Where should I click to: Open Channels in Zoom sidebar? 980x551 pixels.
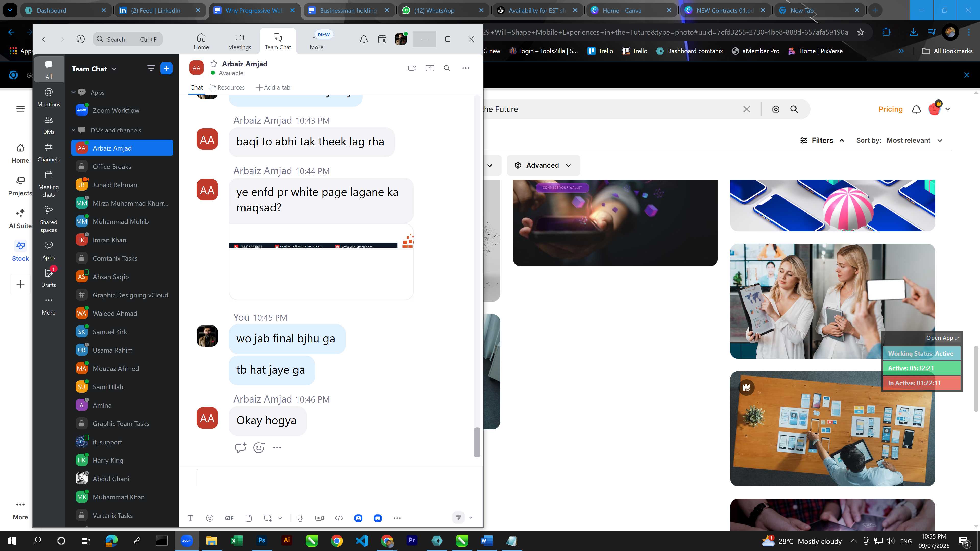[x=49, y=153]
